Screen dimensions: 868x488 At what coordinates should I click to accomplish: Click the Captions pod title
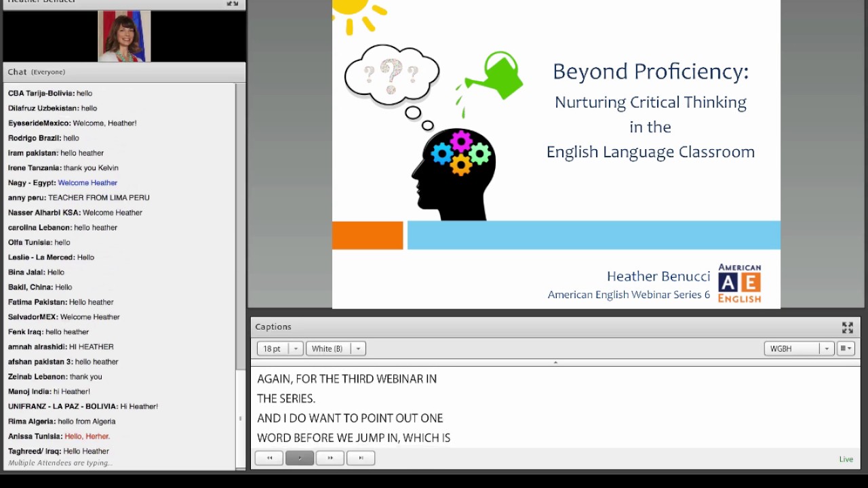(x=273, y=327)
